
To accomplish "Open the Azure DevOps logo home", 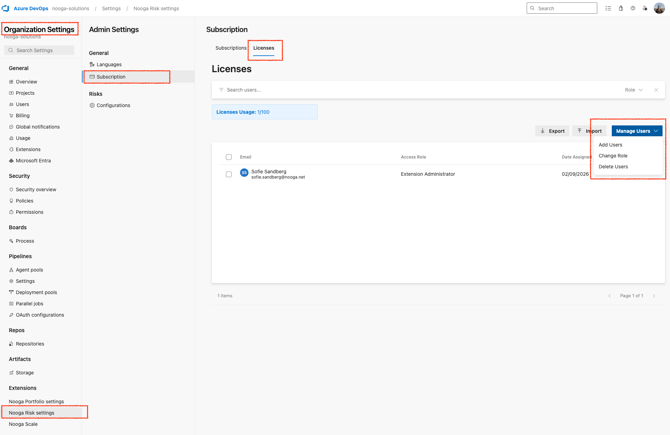I will pos(6,8).
